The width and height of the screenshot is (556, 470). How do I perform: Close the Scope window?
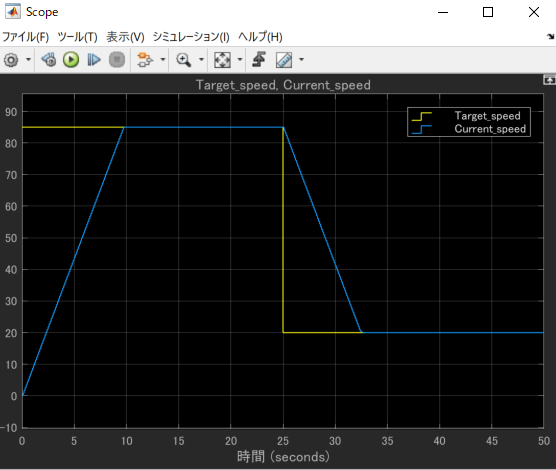click(x=534, y=12)
